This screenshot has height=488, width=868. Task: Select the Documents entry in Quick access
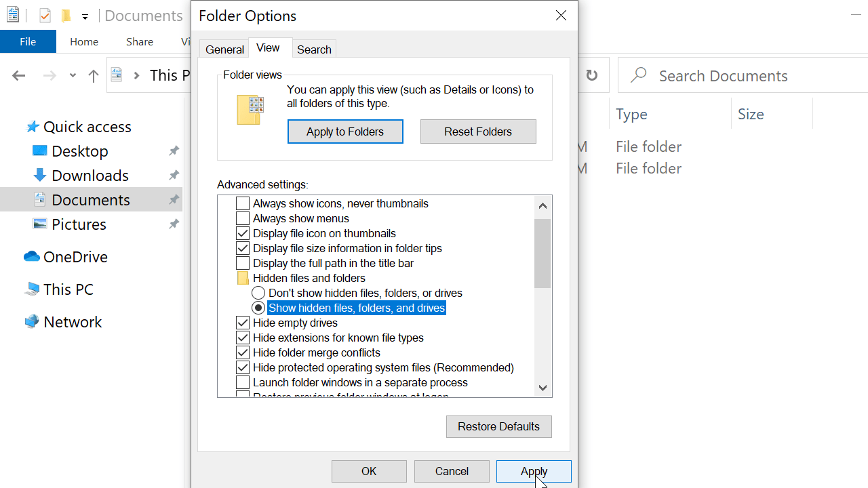(90, 199)
